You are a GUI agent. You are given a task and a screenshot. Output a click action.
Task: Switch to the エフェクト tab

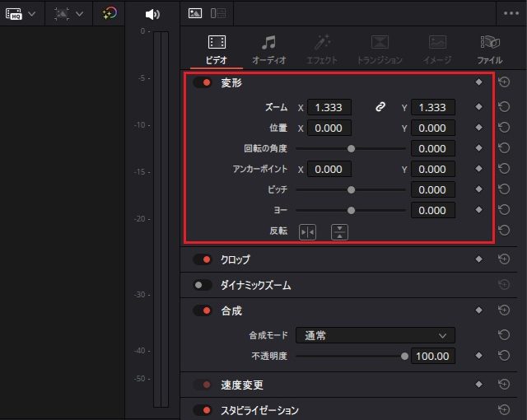pyautogui.click(x=322, y=50)
